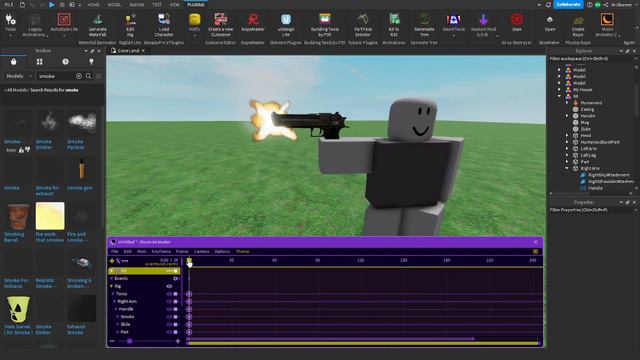The height and width of the screenshot is (360, 640).
Task: Toggle visibility of the Handle track
Action: [169, 309]
